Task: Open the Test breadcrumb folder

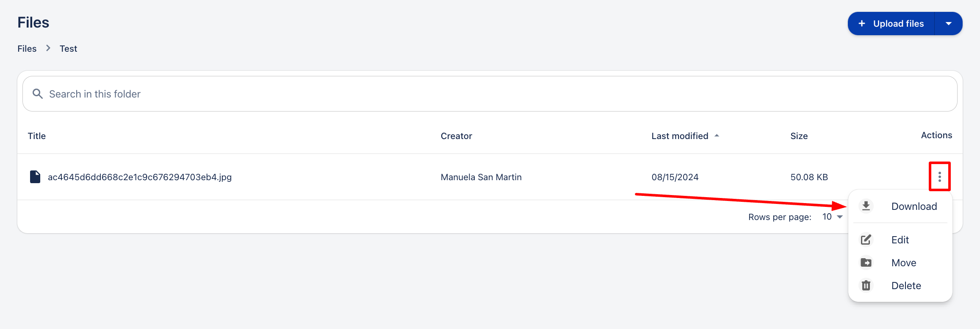Action: tap(68, 49)
